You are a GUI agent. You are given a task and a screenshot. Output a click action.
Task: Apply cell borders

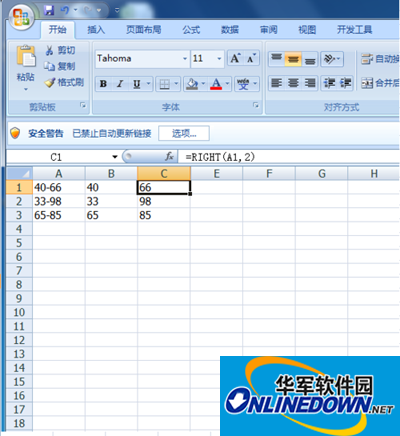pyautogui.click(x=164, y=84)
